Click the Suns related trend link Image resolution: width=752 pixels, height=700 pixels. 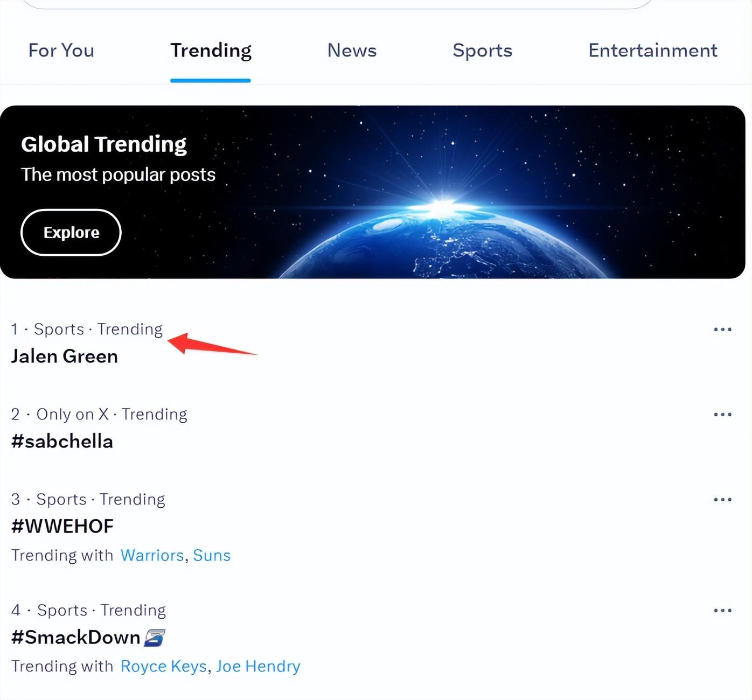[212, 555]
